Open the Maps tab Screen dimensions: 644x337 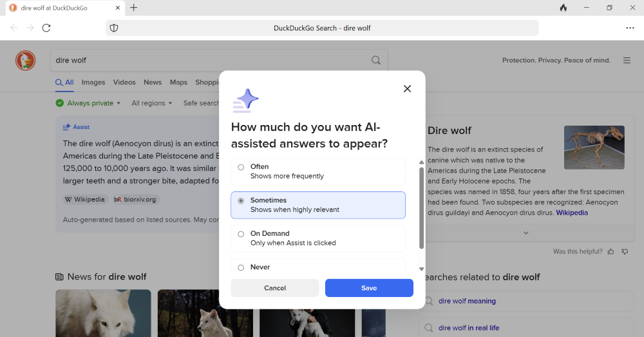pyautogui.click(x=178, y=82)
